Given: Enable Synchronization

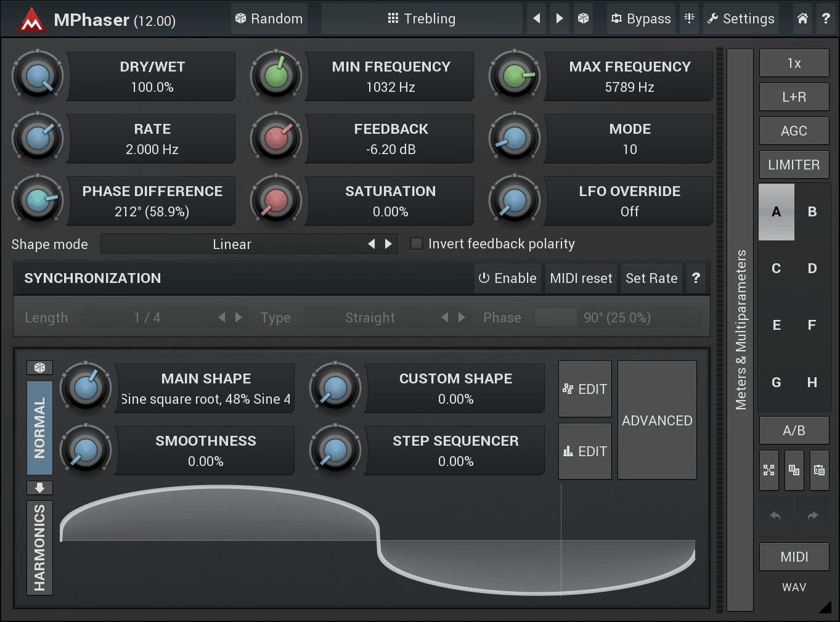Looking at the screenshot, I should pos(507,278).
